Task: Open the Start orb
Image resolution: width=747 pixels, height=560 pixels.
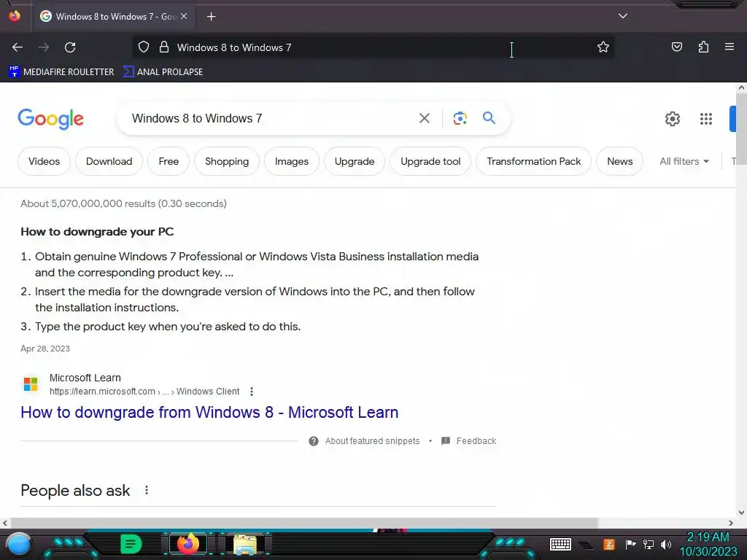Action: tap(18, 544)
